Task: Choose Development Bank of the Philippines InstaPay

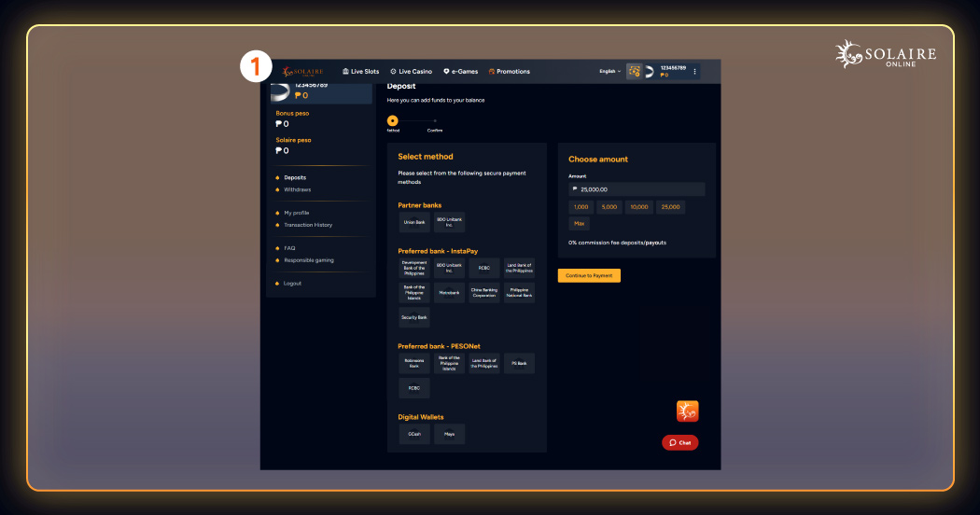Action: point(414,268)
